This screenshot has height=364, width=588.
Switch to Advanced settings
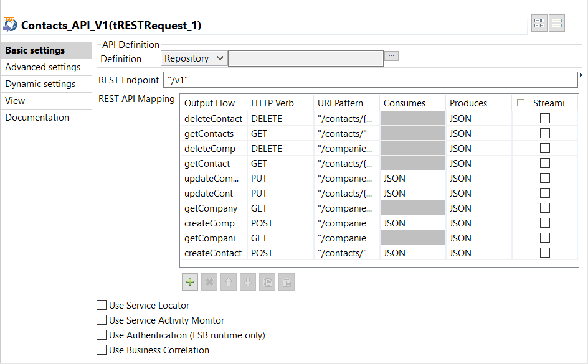(42, 67)
